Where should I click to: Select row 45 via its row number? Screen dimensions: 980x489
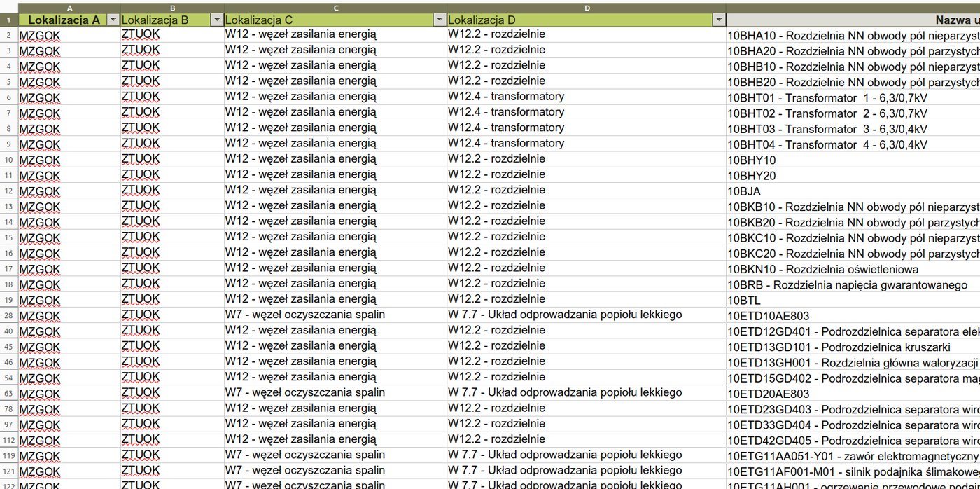(9, 346)
